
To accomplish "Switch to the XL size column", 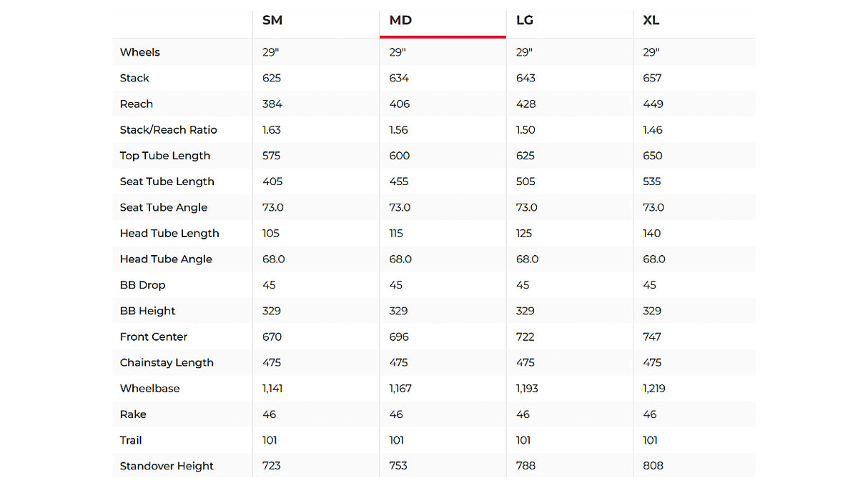I will tap(651, 21).
